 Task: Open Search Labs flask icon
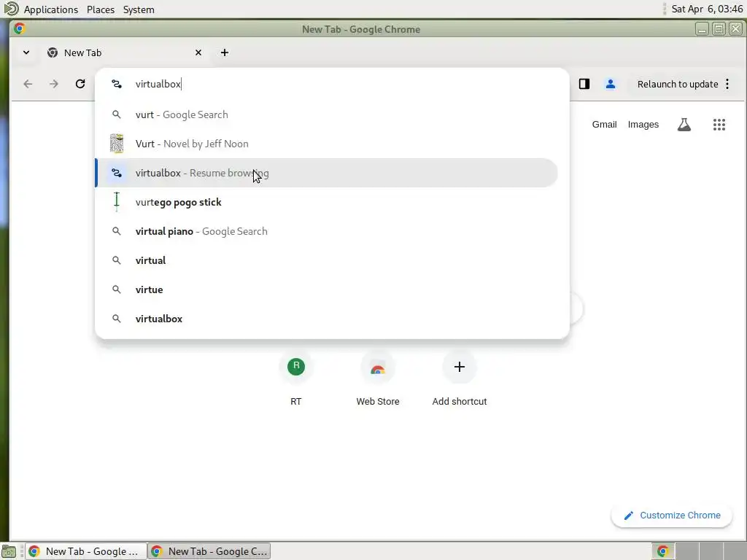click(684, 125)
